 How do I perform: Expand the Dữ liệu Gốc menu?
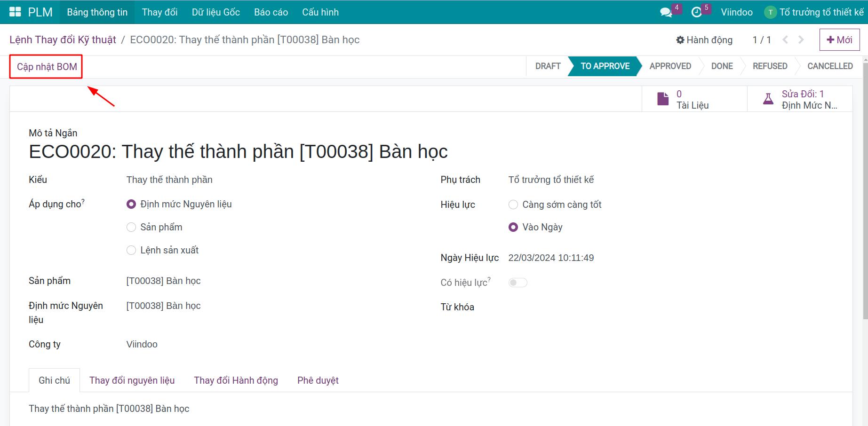[x=216, y=12]
